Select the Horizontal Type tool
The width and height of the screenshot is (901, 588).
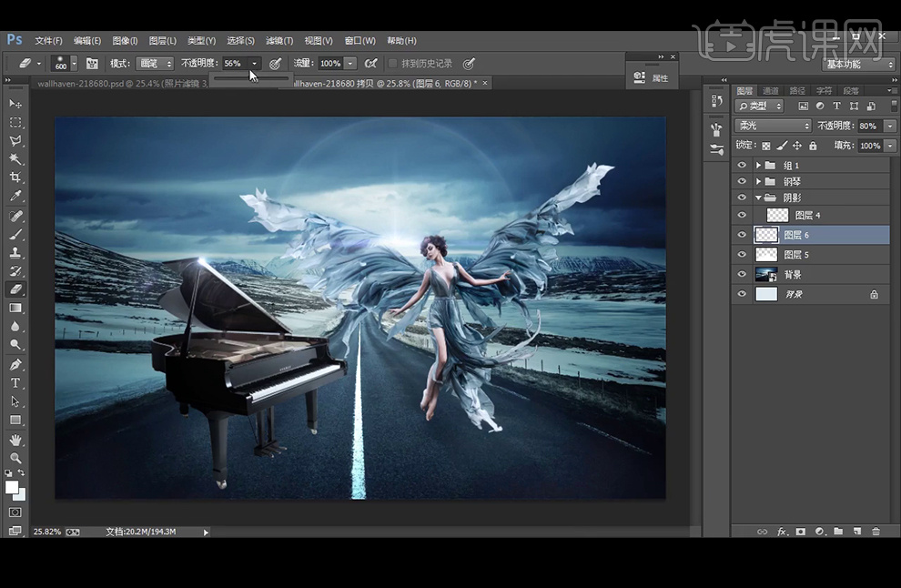click(15, 383)
